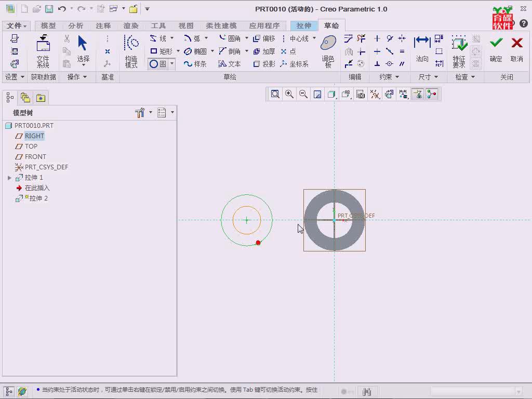Viewport: 532px width, 399px height.
Task: Click the refit zoom icon
Action: 275,94
